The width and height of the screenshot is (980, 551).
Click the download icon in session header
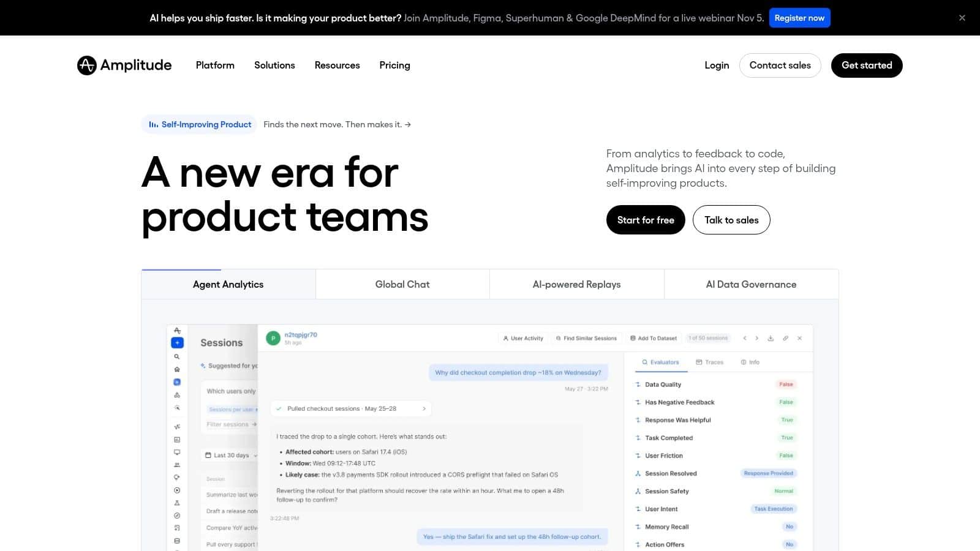tap(771, 338)
